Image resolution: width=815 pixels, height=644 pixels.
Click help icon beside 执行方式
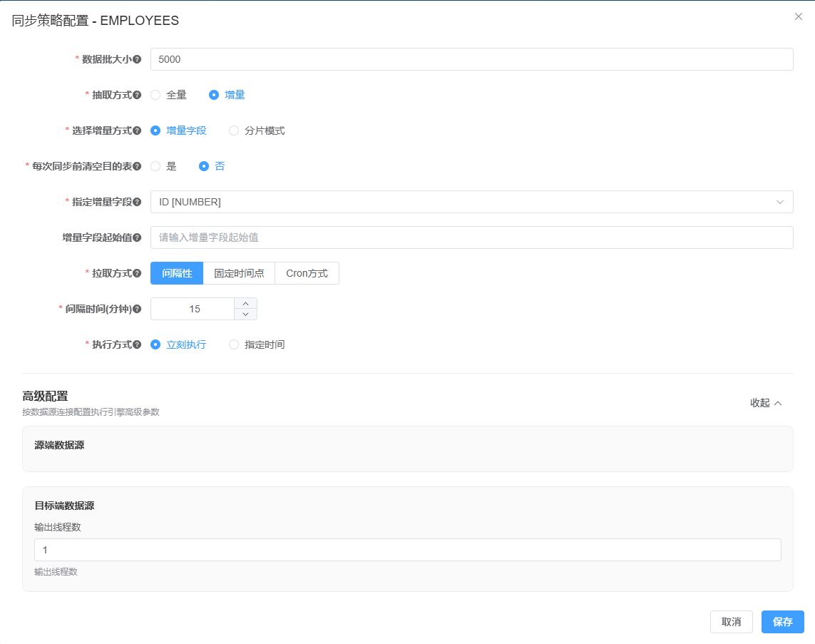tap(137, 344)
